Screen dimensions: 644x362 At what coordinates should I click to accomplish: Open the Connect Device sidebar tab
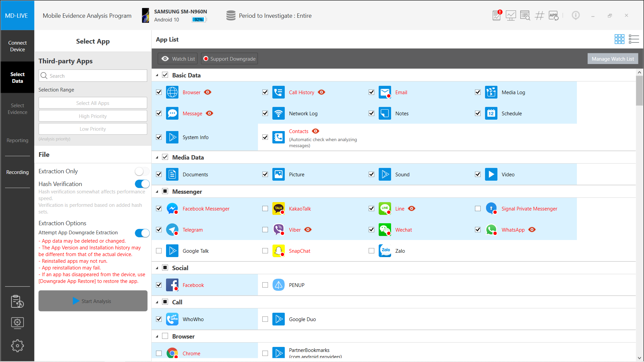(17, 46)
